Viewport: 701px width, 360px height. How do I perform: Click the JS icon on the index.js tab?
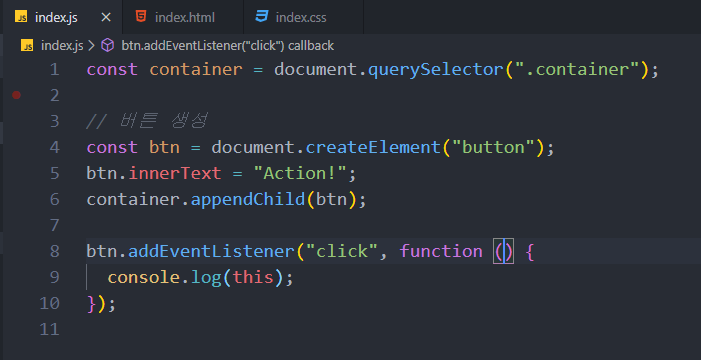click(x=21, y=17)
